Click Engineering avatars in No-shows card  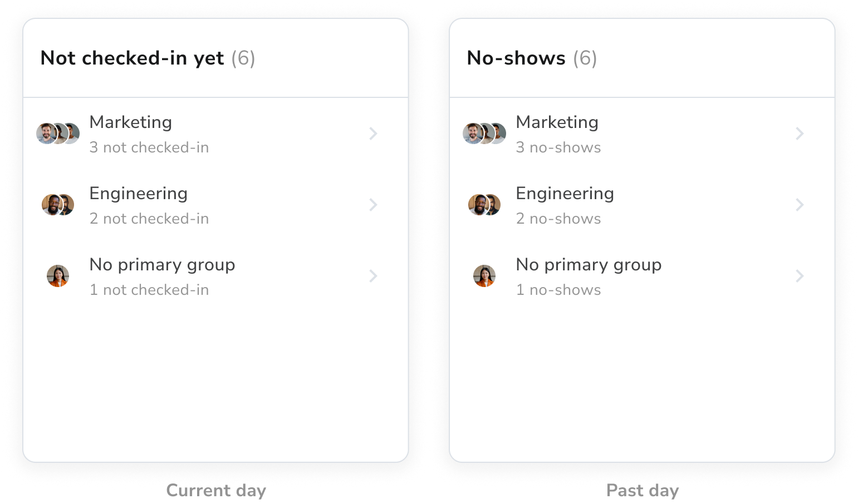[484, 205]
